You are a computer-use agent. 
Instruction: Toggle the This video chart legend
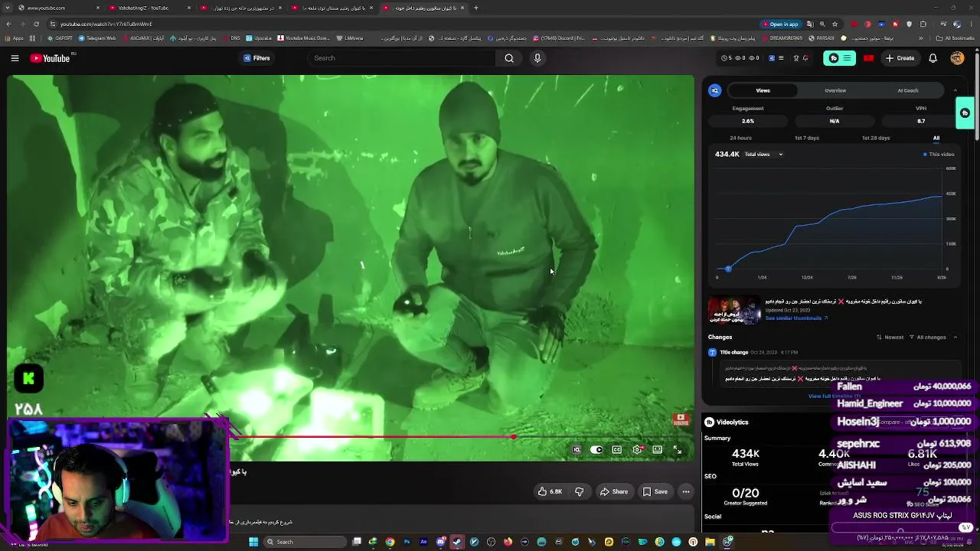point(939,155)
